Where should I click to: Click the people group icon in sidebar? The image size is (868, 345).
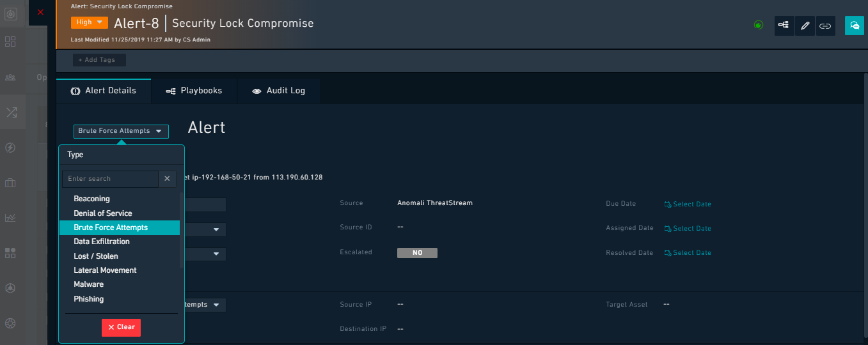[x=10, y=77]
